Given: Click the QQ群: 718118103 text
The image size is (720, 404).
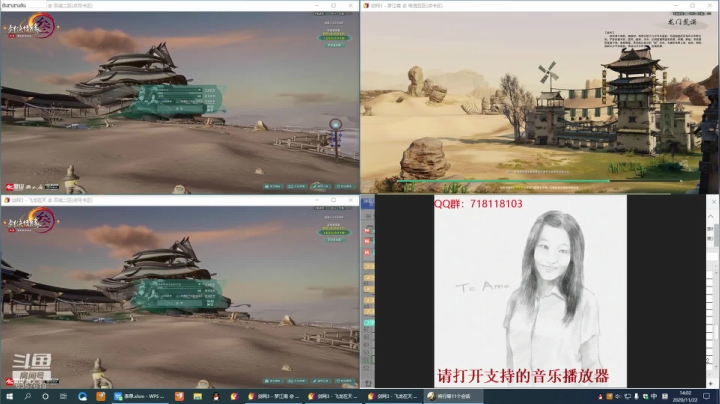Looking at the screenshot, I should 478,203.
